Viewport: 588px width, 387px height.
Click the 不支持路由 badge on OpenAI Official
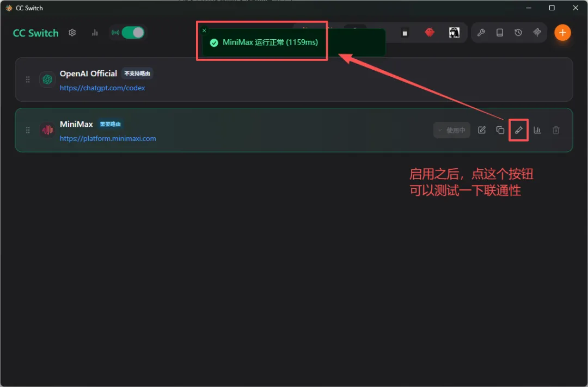(x=137, y=73)
